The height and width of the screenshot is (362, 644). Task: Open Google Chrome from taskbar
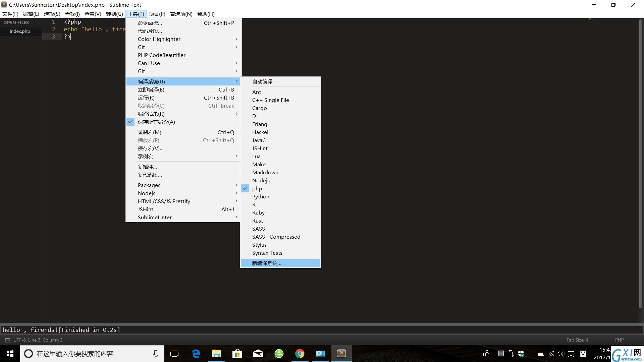(x=300, y=354)
